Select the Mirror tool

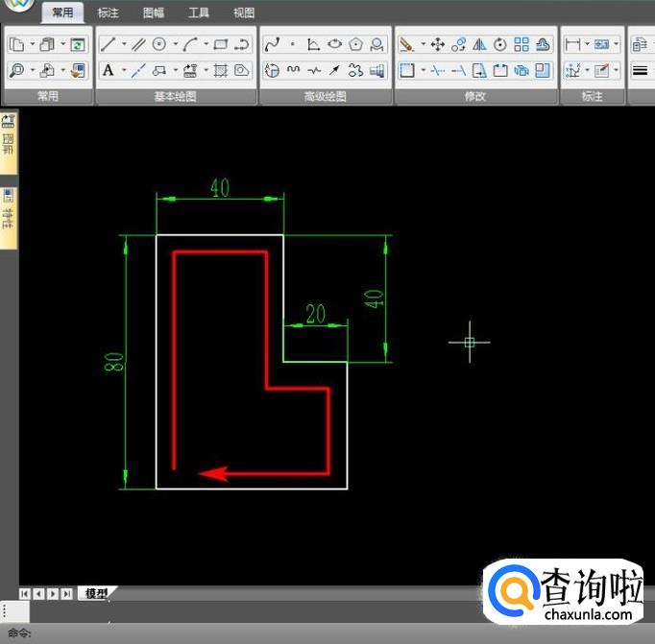tap(479, 44)
